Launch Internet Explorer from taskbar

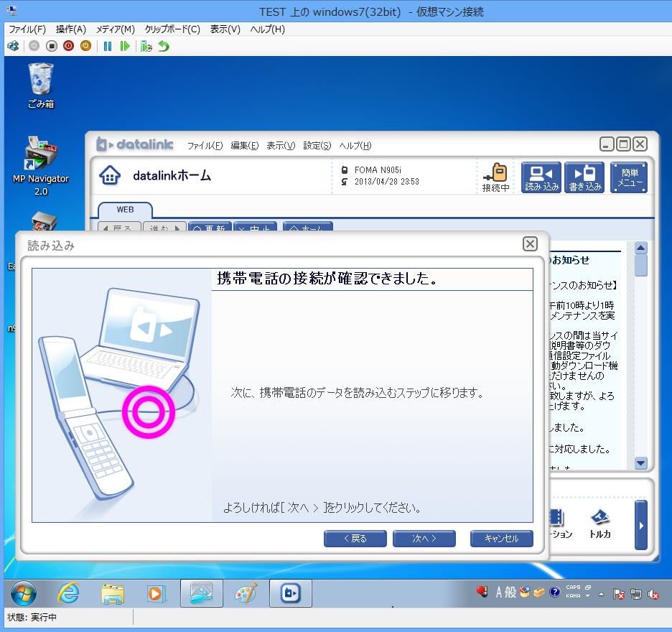coord(69,593)
